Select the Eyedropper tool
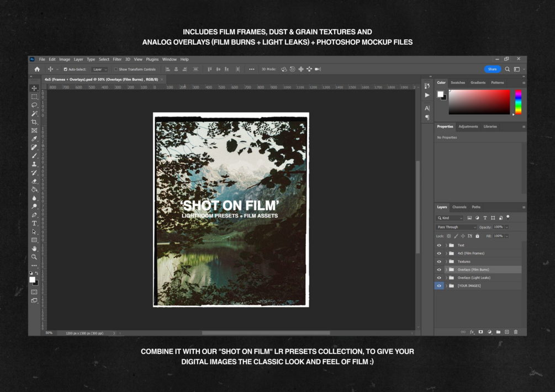The image size is (555, 392). [34, 139]
